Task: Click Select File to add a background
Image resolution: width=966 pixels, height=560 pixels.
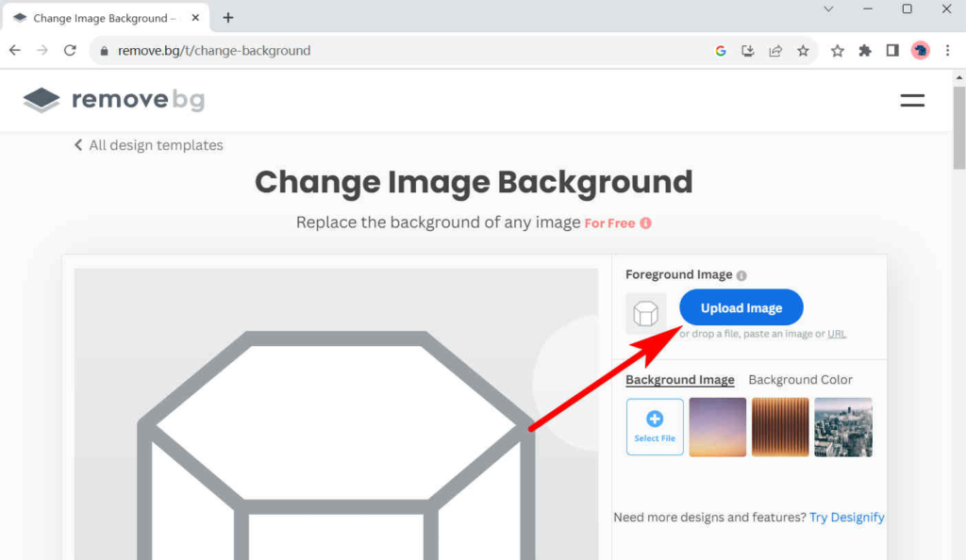Action: [x=654, y=426]
